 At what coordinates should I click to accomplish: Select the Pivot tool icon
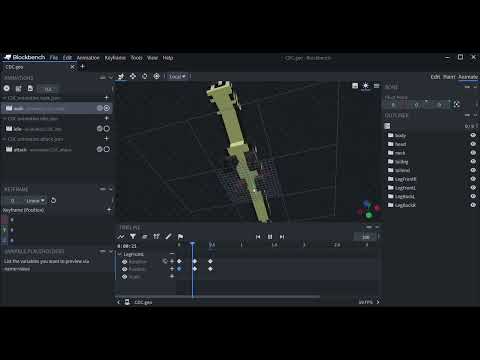coord(156,76)
